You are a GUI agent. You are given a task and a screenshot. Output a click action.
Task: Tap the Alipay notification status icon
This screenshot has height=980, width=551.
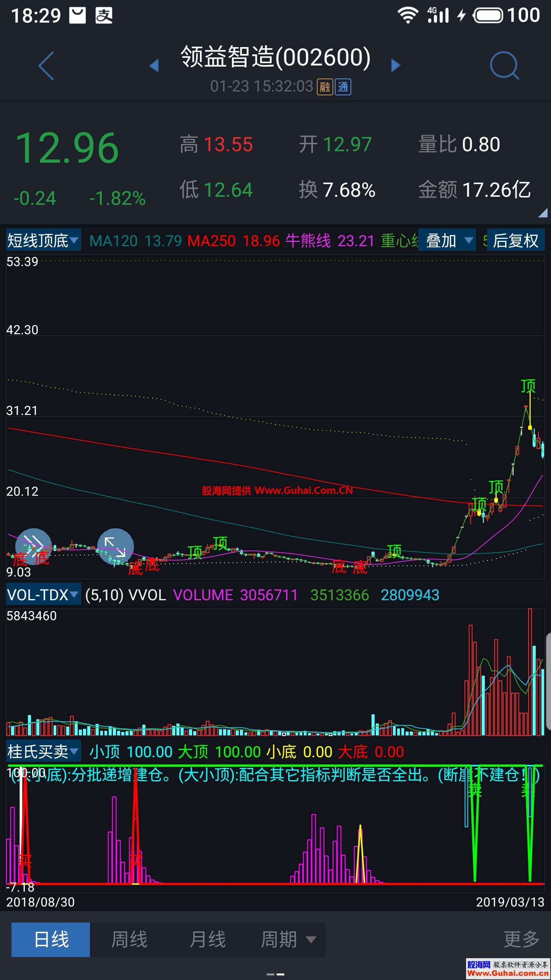(104, 16)
